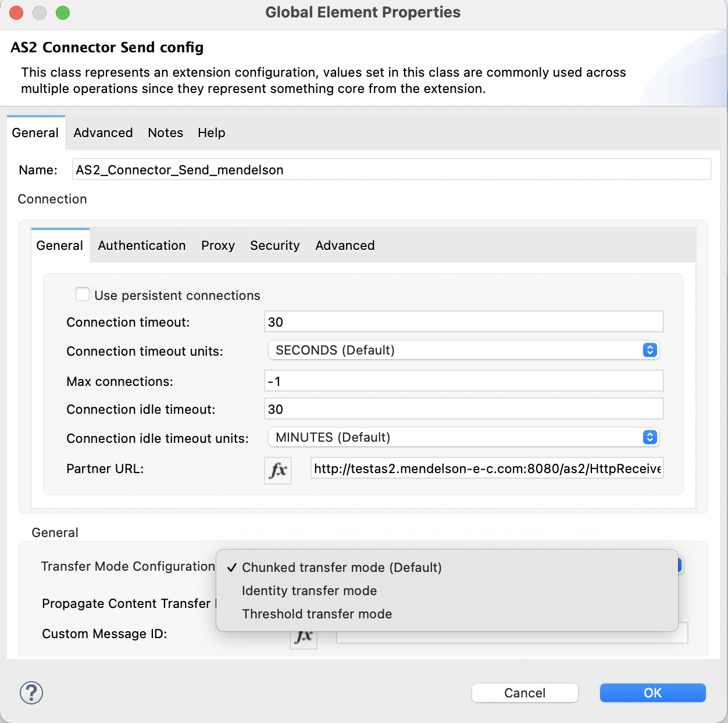Switch to the Authentication connection tab
The width and height of the screenshot is (728, 723).
[141, 245]
